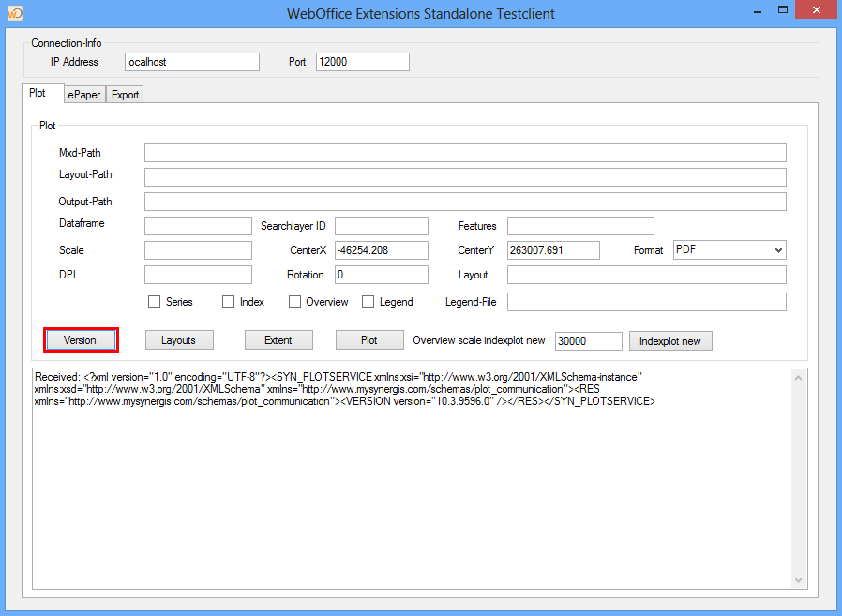Screen dimensions: 842x616
Task: Select the Plot tab
Action: pyautogui.click(x=42, y=93)
